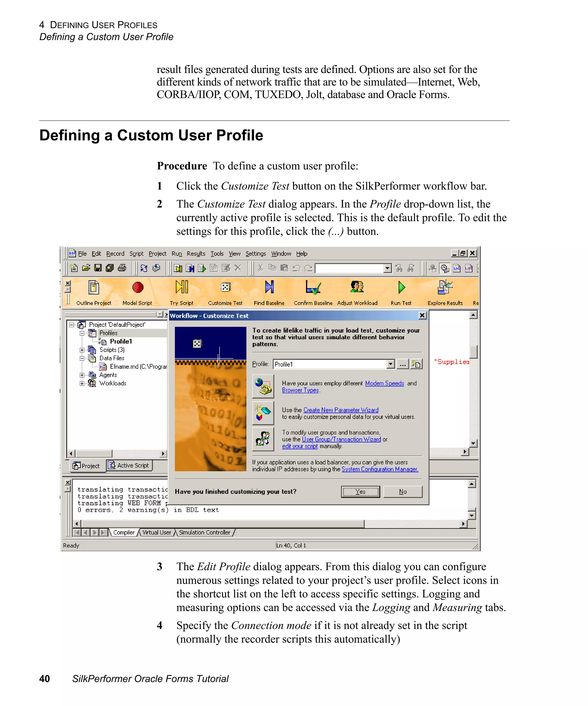Screen dimensions: 588x706
Task: Open the Modem Speeds link
Action: pos(384,383)
